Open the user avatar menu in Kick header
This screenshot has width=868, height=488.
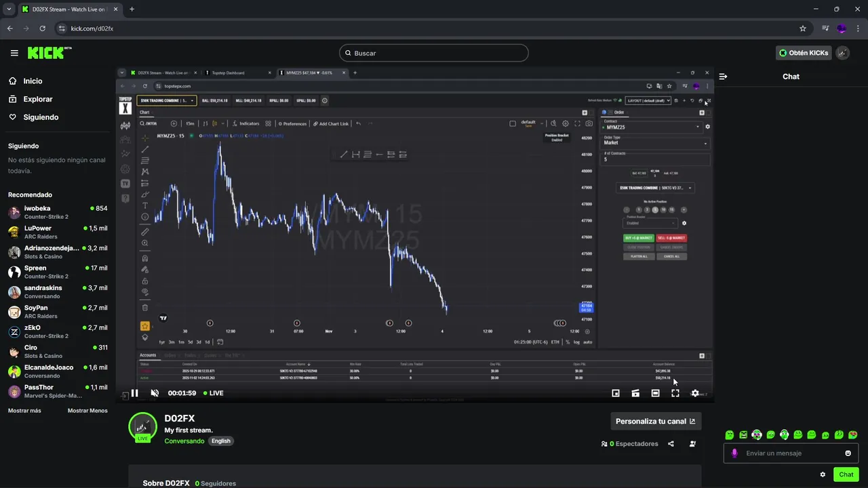[843, 53]
